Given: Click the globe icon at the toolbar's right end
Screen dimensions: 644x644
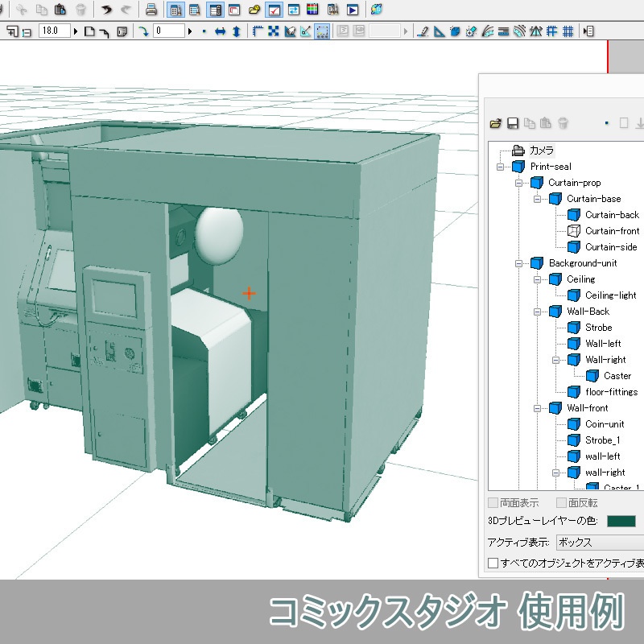Looking at the screenshot, I should pos(375,9).
